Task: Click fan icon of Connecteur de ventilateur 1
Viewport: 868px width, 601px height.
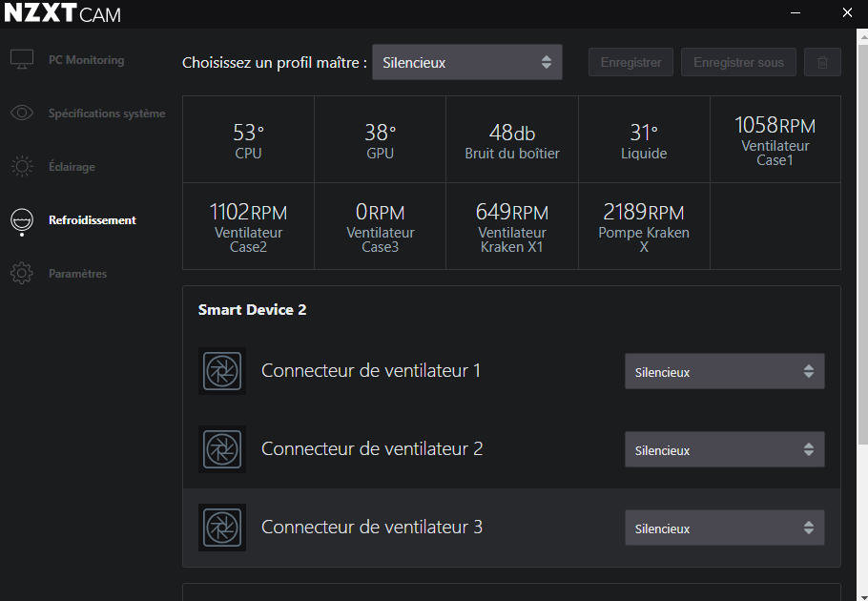Action: click(222, 371)
